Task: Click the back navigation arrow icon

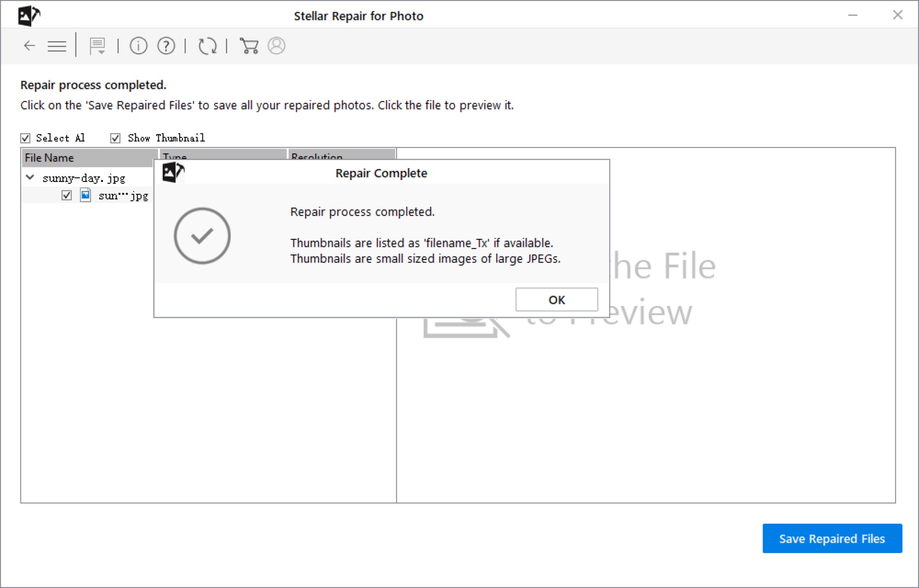Action: pyautogui.click(x=29, y=45)
